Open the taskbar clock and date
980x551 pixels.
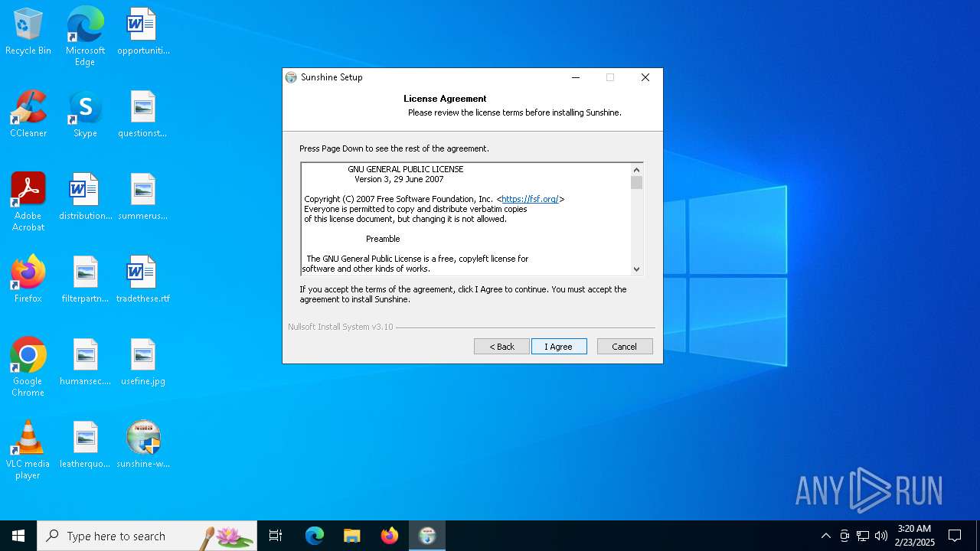pyautogui.click(x=914, y=536)
